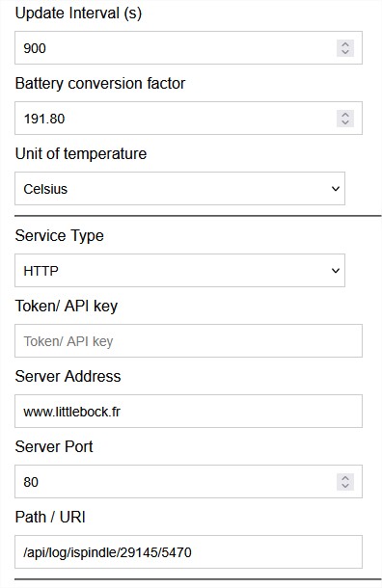Increment Battery conversion factor spinner up

(345, 115)
